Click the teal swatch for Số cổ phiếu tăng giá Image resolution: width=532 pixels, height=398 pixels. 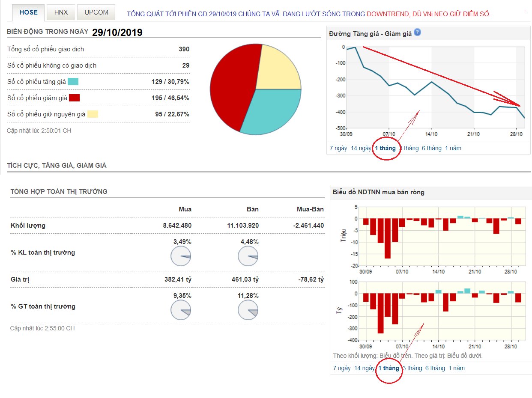pos(73,82)
